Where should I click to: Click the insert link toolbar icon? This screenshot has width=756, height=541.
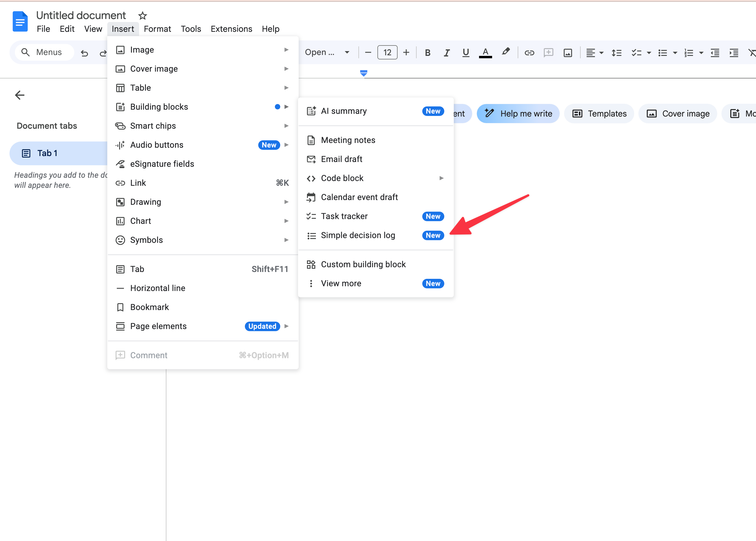[529, 53]
